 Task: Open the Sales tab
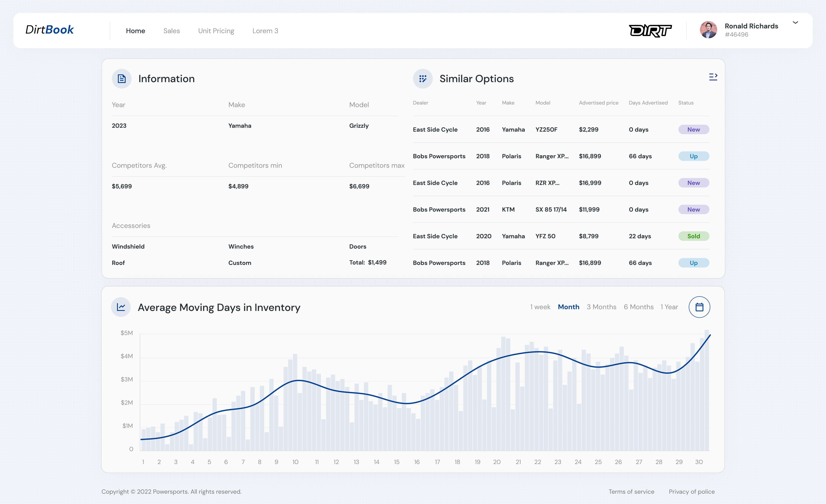[172, 31]
